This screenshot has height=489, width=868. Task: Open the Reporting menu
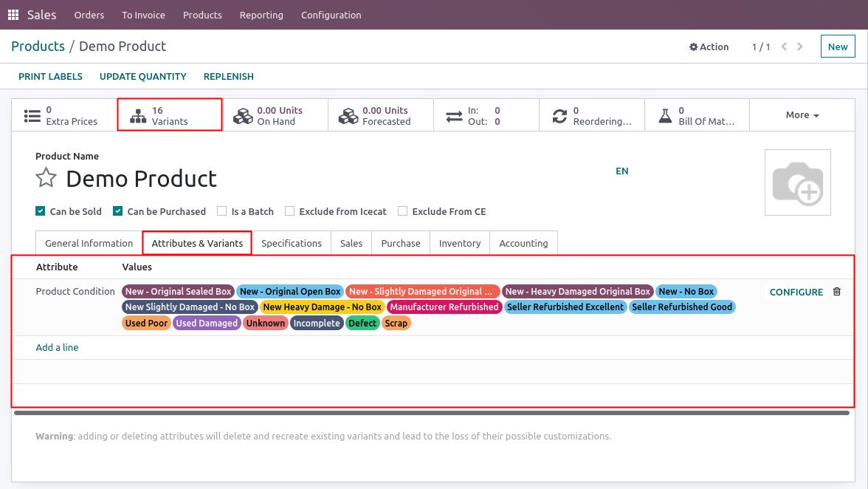coord(261,15)
